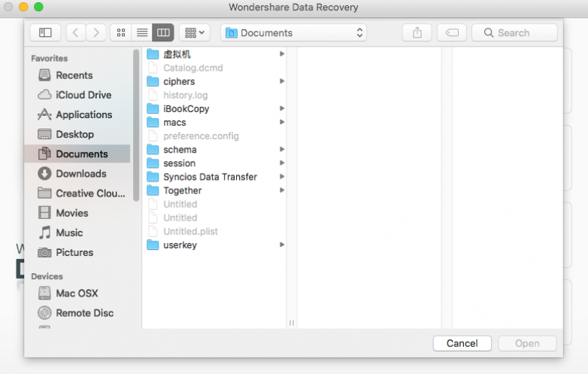Click the Cancel button
Image resolution: width=588 pixels, height=374 pixels.
pyautogui.click(x=462, y=343)
